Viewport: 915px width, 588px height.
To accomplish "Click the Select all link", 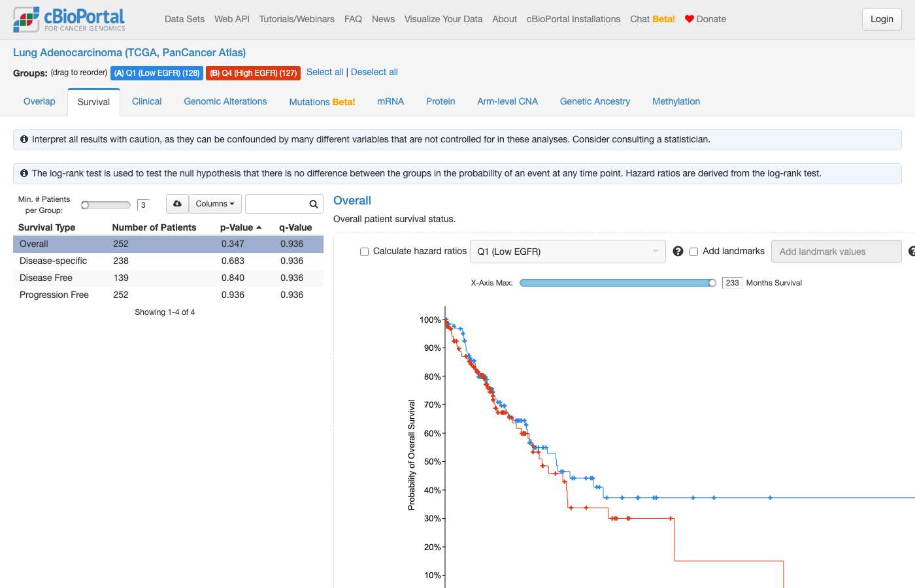I will click(x=325, y=72).
